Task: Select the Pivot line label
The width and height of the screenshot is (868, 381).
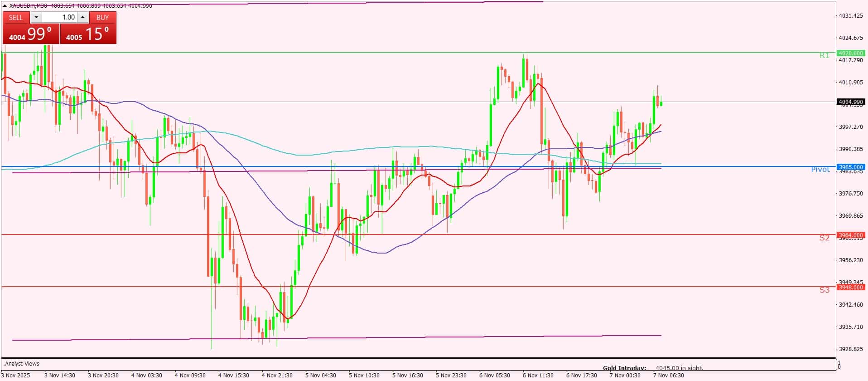Action: click(x=820, y=169)
